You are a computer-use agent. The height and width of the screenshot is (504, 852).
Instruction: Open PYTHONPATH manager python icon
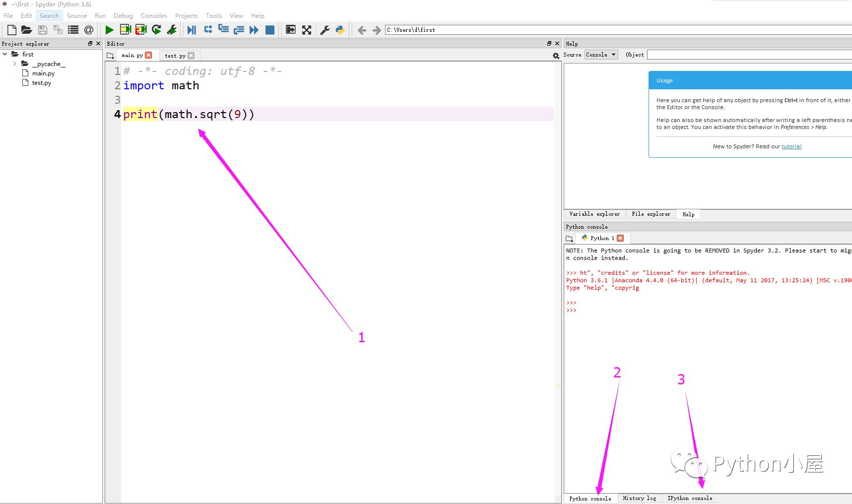[x=340, y=30]
